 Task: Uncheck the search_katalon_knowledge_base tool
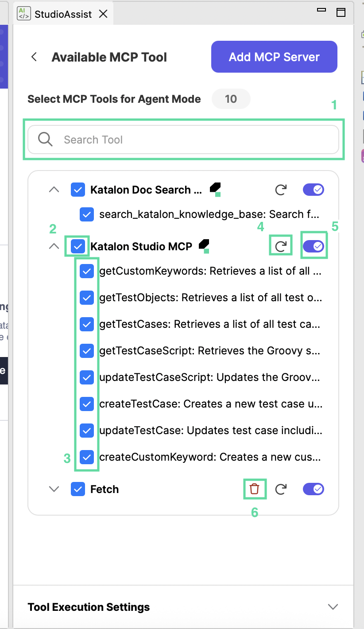[x=87, y=214]
